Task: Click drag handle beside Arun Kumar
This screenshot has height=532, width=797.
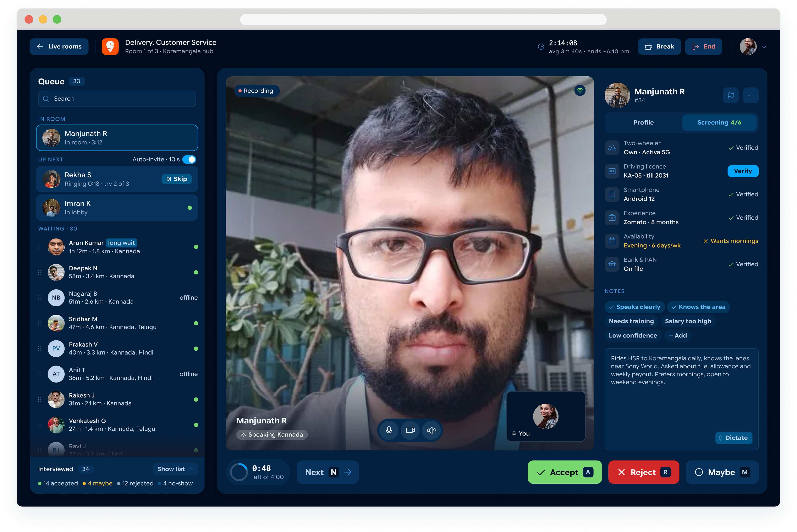Action: (40, 247)
